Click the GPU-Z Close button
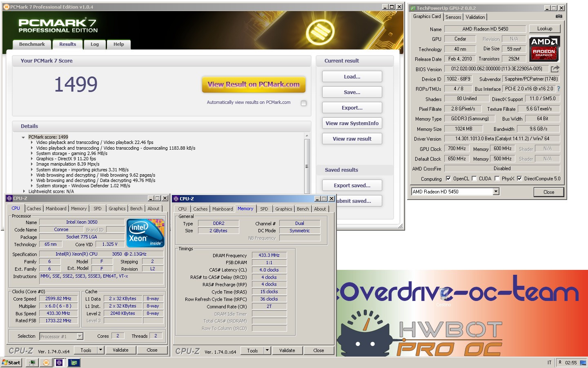This screenshot has height=368, width=588. 549,192
